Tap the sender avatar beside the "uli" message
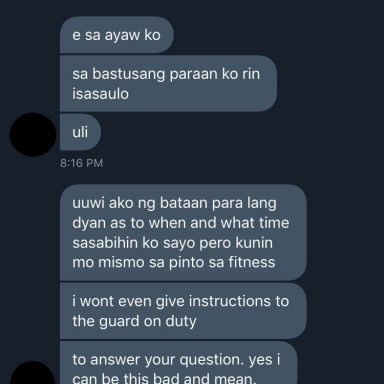The image size is (384, 384). click(33, 134)
